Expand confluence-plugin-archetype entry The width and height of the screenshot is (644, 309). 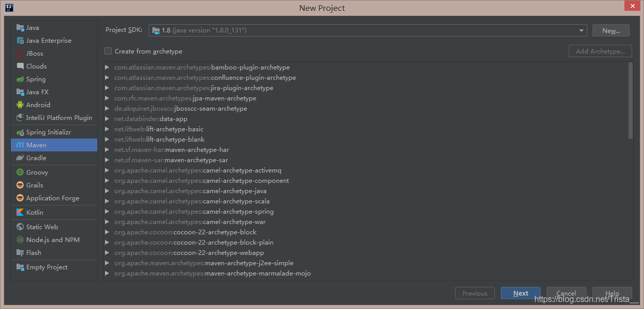pos(107,78)
